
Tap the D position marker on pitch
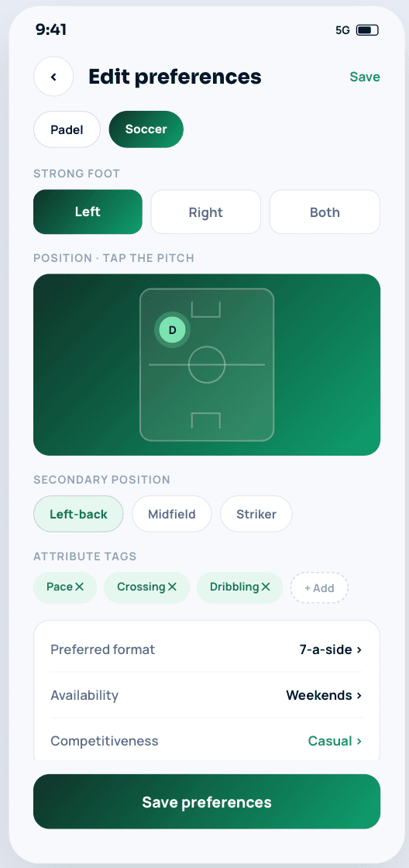pyautogui.click(x=172, y=330)
